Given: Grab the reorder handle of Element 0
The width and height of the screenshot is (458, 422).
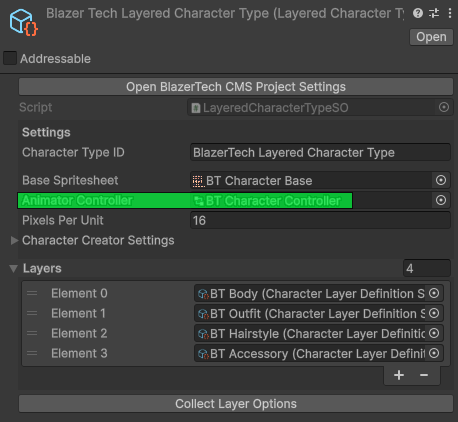Looking at the screenshot, I should point(32,293).
